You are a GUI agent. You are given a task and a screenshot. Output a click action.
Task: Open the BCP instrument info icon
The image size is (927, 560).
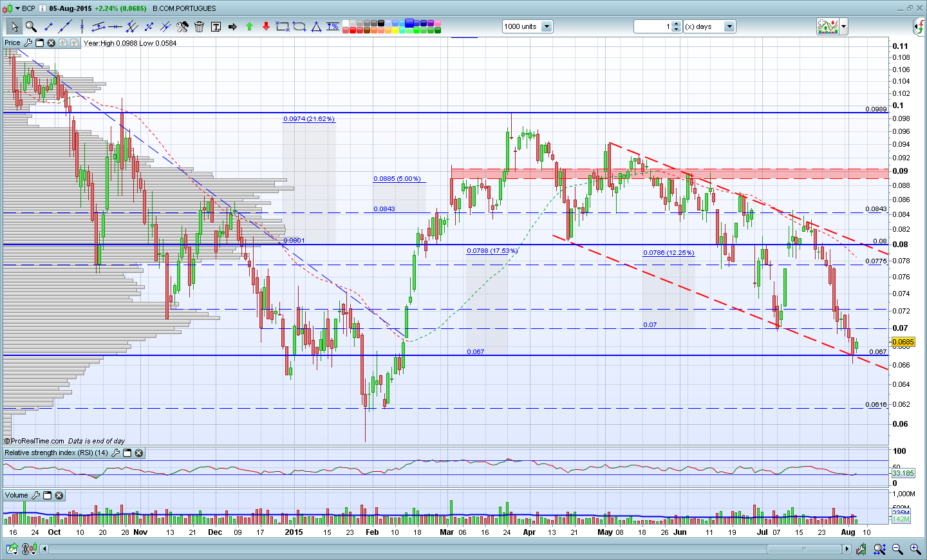point(42,8)
